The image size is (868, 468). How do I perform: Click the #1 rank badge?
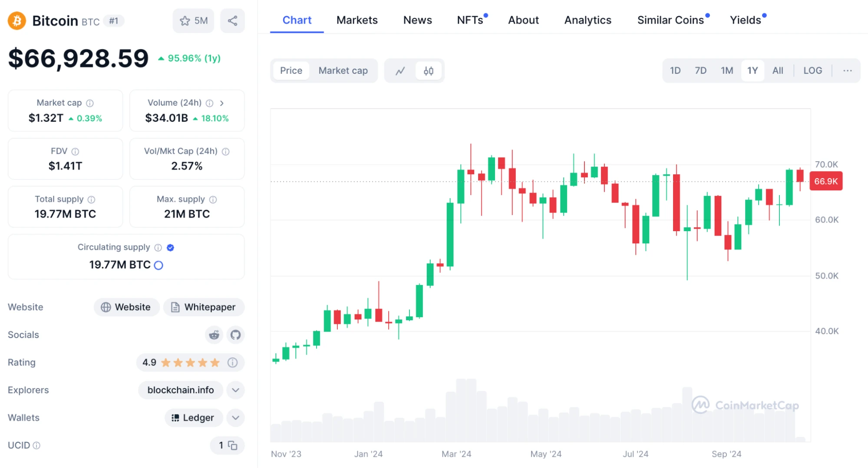(x=114, y=21)
